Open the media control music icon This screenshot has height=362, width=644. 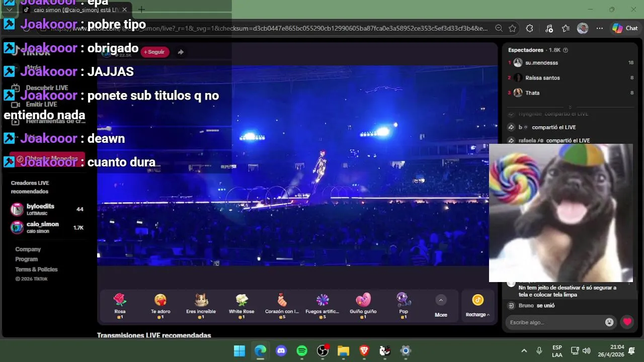coord(549,29)
